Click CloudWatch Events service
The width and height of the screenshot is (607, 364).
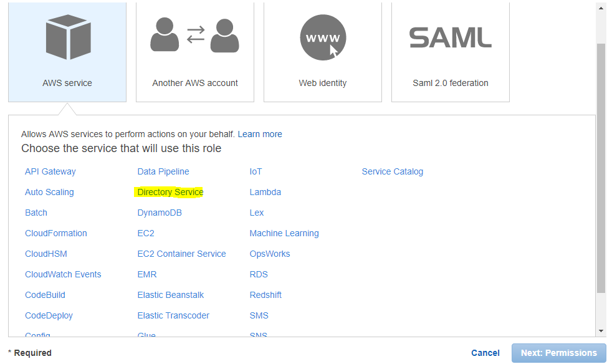click(63, 274)
